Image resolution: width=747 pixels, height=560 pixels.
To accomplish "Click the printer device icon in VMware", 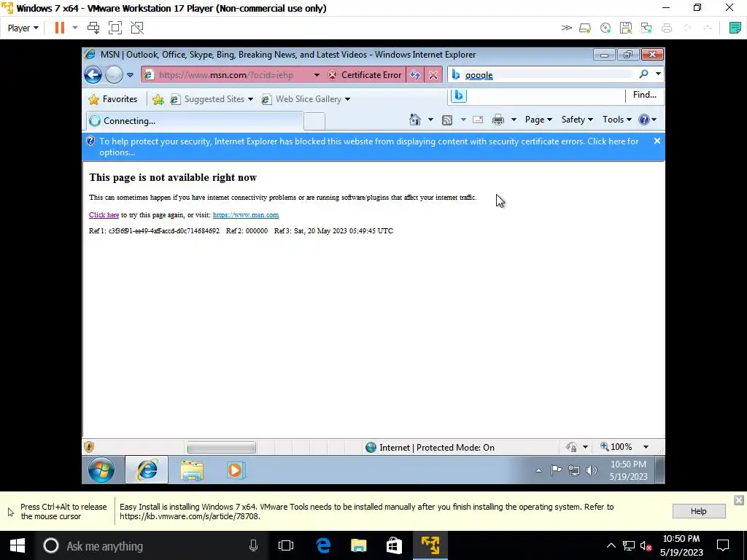I will click(667, 28).
